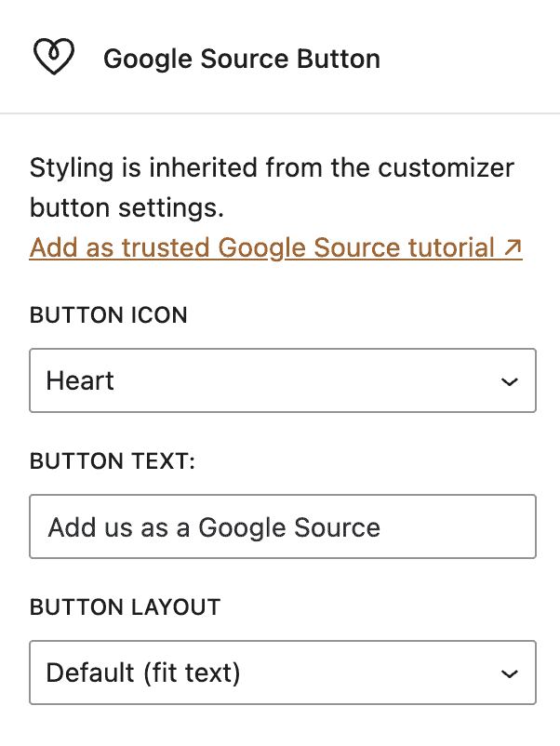
Task: Click the external arrow icon after the tutorial link
Action: pyautogui.click(x=513, y=248)
